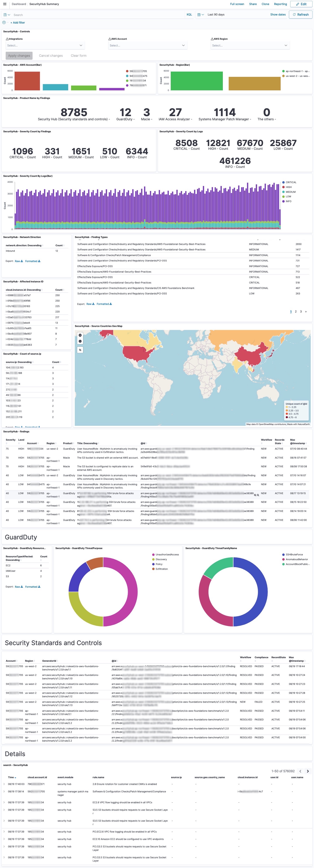Click the green ap-northeast-1 region legend swatch
This screenshot has height=868, width=314.
click(283, 71)
